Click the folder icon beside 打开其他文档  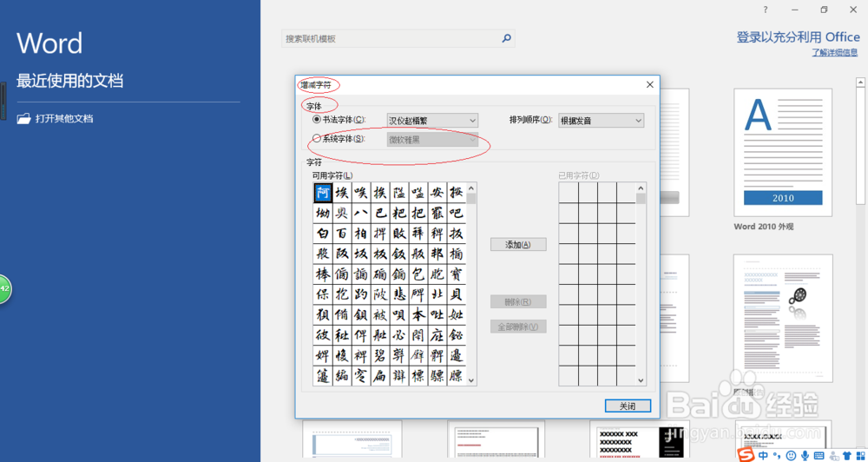coord(23,119)
